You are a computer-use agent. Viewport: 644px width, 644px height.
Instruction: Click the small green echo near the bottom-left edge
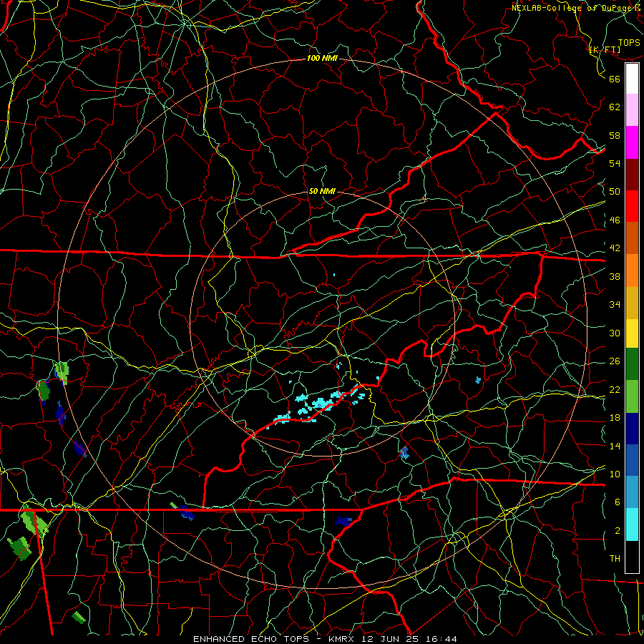[x=79, y=617]
